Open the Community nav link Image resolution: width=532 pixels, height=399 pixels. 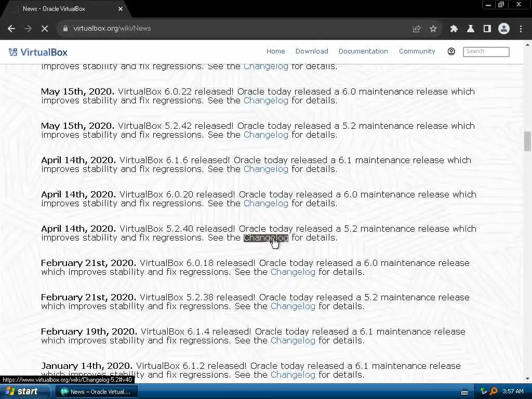(x=417, y=51)
